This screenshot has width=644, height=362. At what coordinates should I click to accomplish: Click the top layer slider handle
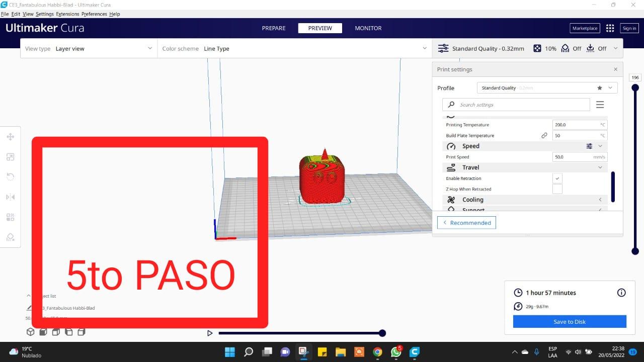(635, 87)
